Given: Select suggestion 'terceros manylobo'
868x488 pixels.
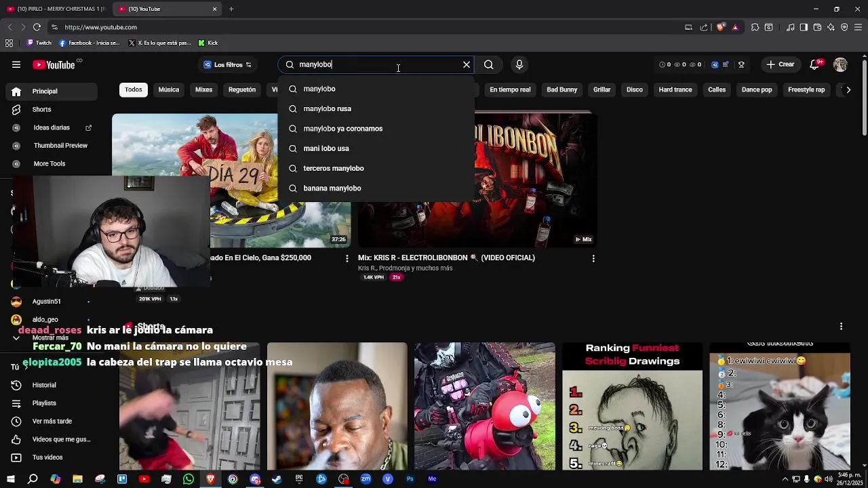Looking at the screenshot, I should tap(376, 168).
